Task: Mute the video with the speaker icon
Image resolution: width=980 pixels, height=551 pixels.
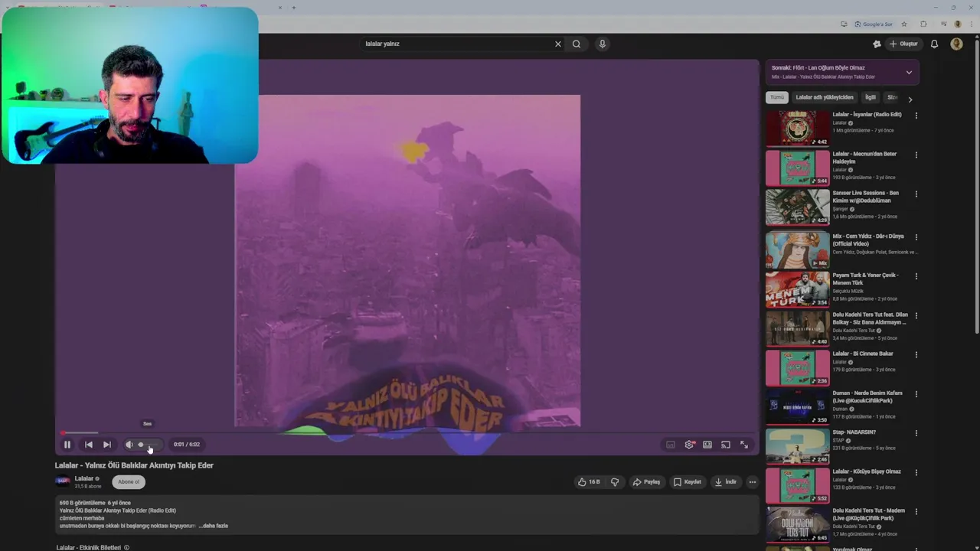Action: (x=129, y=445)
